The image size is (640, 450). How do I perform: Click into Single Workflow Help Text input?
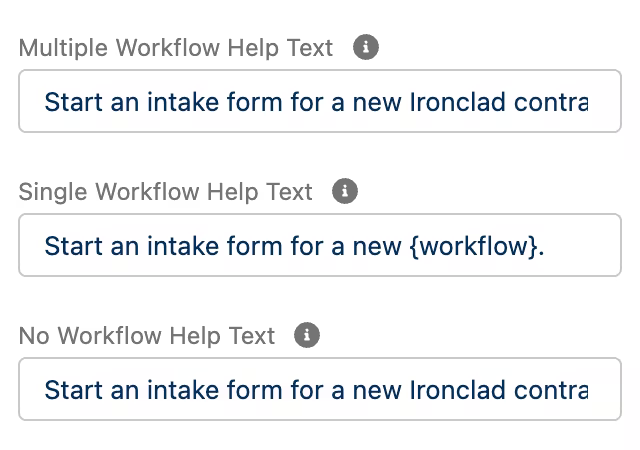click(x=320, y=245)
